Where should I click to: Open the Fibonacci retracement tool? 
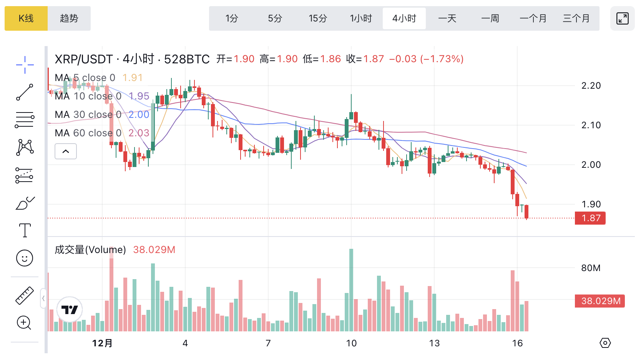coord(25,120)
